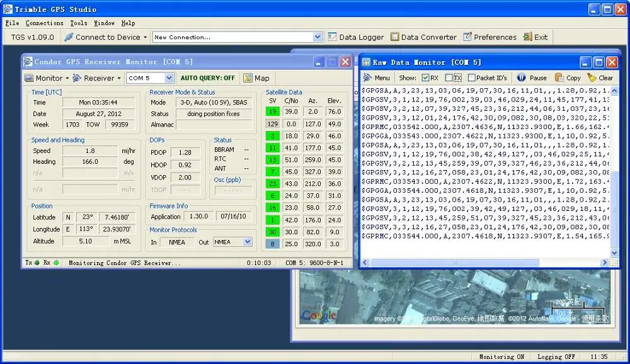630x364 pixels.
Task: Open the Window menu
Action: tap(105, 23)
